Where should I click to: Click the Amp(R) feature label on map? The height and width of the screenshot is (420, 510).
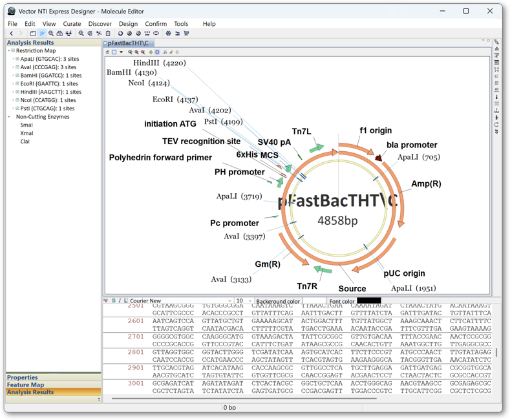tap(426, 184)
